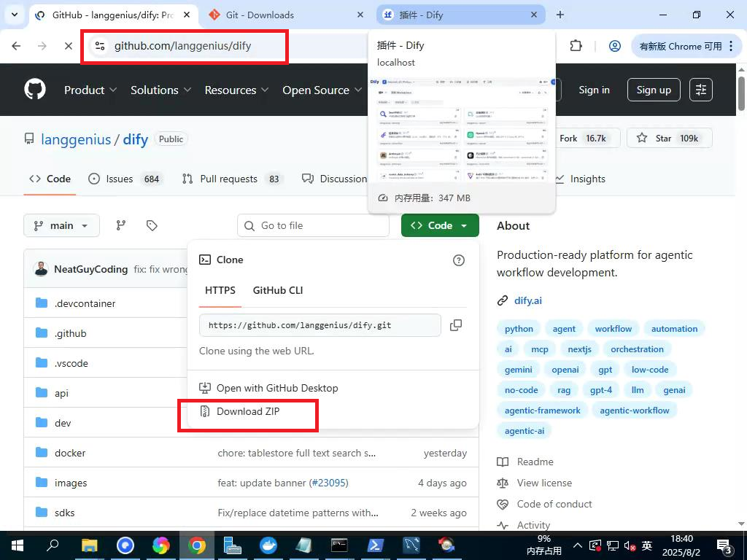Open the .github folder
This screenshot has height=560, width=747.
click(71, 333)
